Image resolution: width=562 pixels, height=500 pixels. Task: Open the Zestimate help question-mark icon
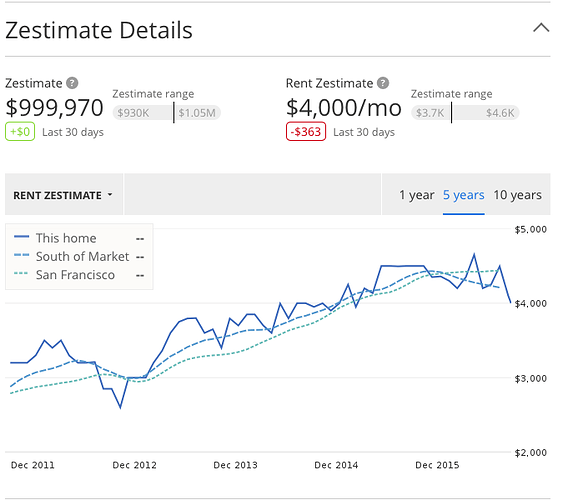point(72,83)
